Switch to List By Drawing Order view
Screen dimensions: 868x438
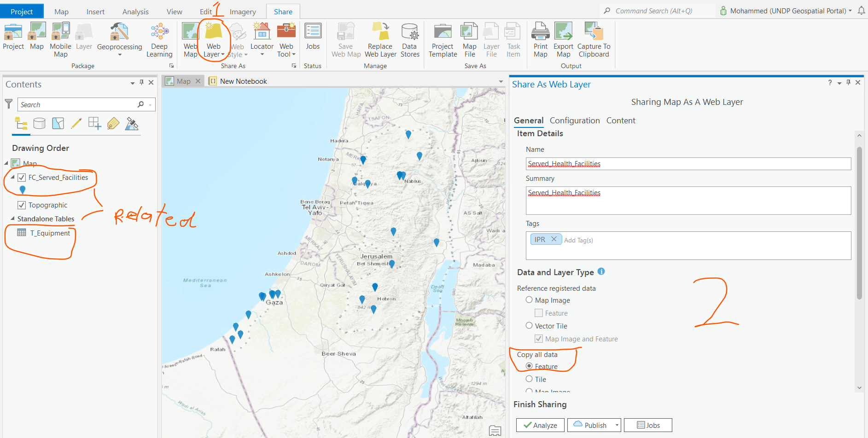21,123
